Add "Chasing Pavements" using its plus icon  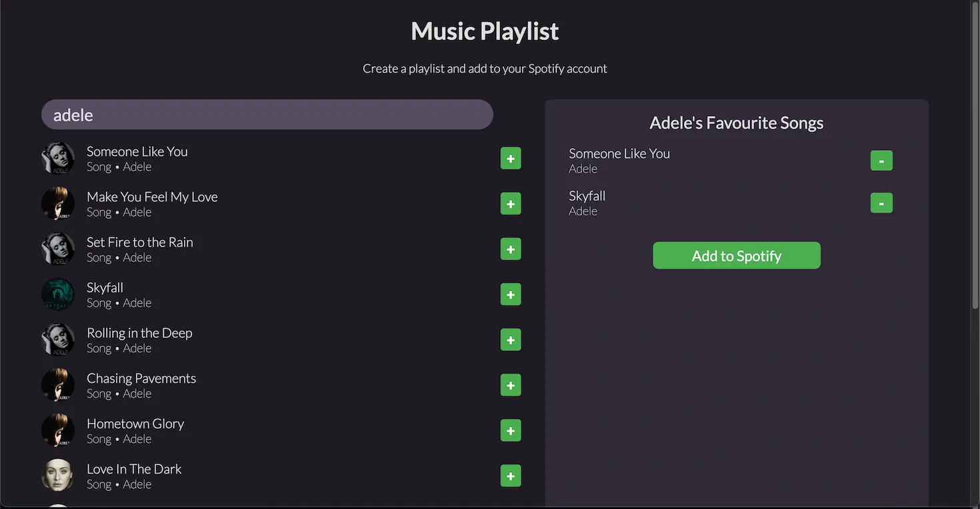511,385
